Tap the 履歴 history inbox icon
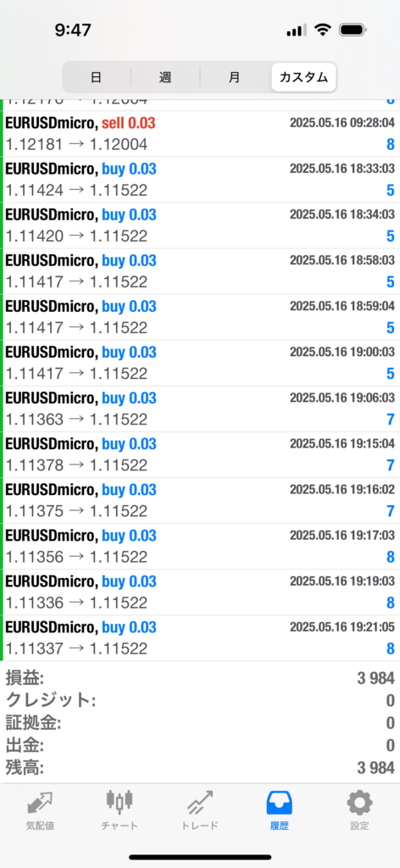Screen dimensions: 400x868 pyautogui.click(x=280, y=803)
